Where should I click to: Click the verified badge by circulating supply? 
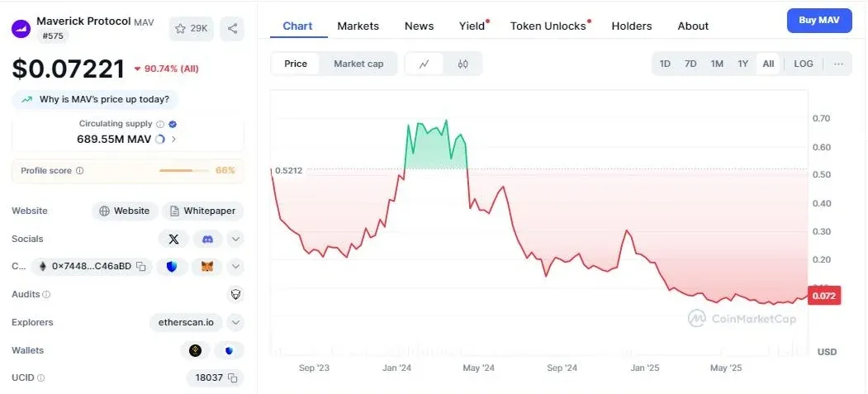click(173, 124)
